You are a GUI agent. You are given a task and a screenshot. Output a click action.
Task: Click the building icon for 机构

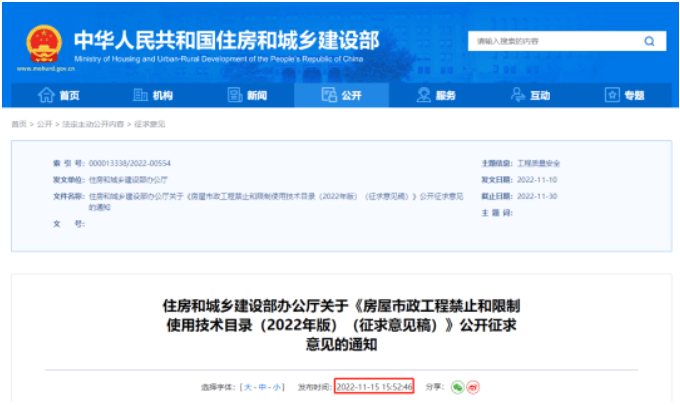(x=140, y=95)
